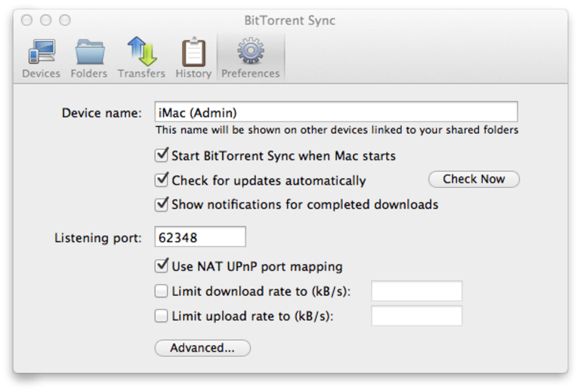Open the History clipboard icon
The width and height of the screenshot is (581, 392).
point(193,52)
